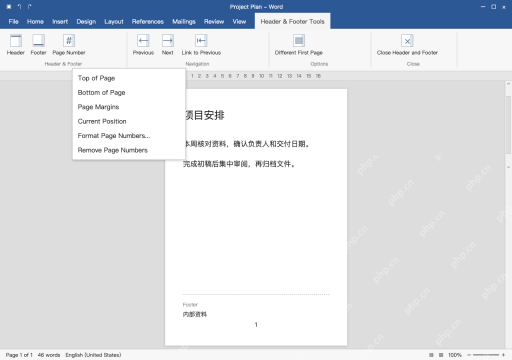Go to Next header or footer
512x360 pixels.
[x=168, y=45]
